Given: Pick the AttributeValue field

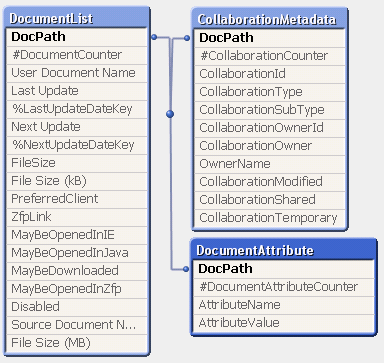Looking at the screenshot, I should click(x=284, y=323).
